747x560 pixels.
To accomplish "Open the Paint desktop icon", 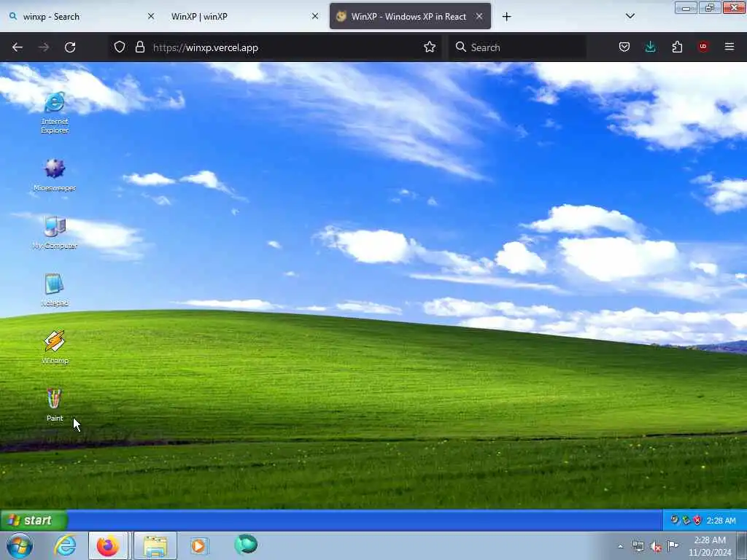I will pos(55,405).
